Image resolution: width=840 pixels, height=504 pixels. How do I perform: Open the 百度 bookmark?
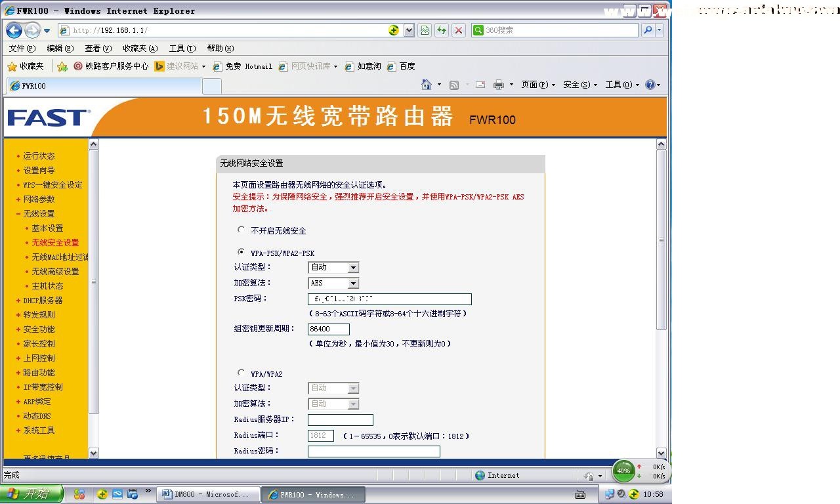point(401,66)
